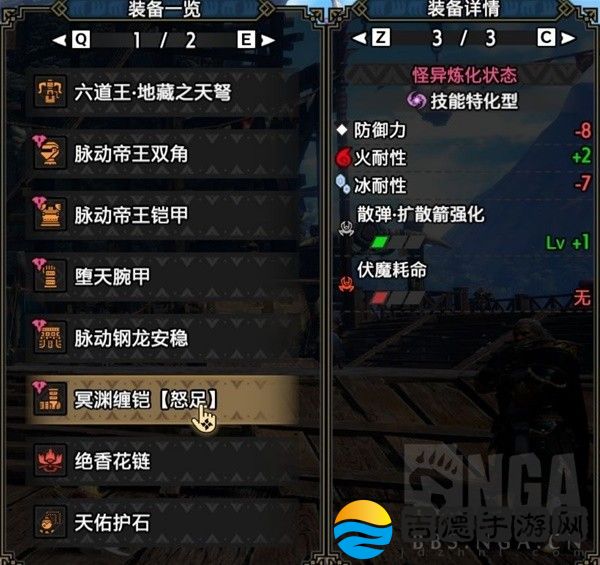The height and width of the screenshot is (565, 600).
Task: Click the helmet icon beside 脉动帝王双角
Action: [50, 153]
